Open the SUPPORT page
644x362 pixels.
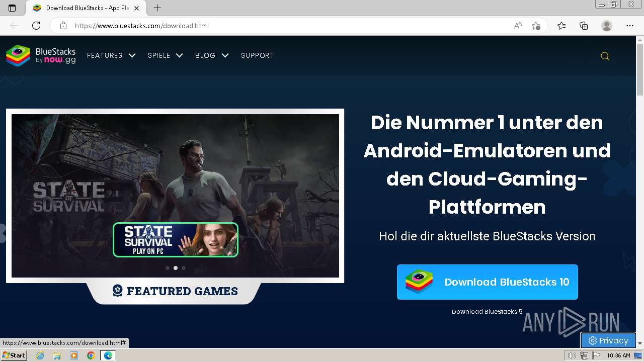[x=258, y=55]
